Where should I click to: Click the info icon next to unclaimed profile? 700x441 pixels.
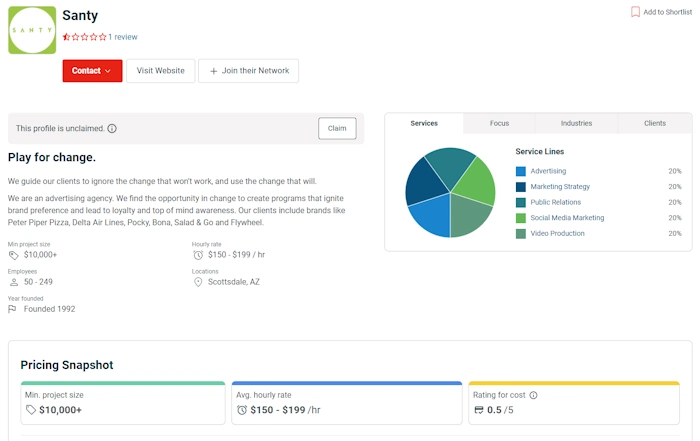click(112, 129)
